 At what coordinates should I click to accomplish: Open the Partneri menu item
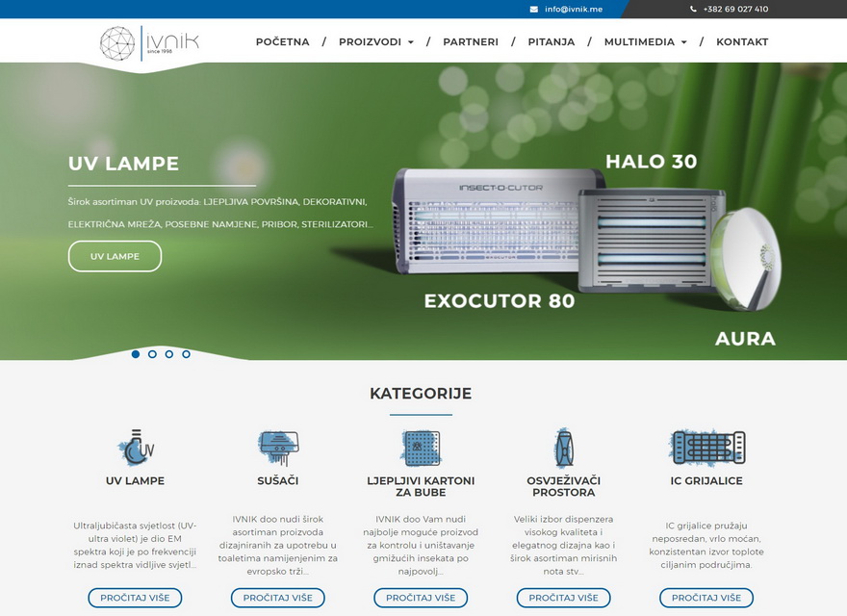471,41
